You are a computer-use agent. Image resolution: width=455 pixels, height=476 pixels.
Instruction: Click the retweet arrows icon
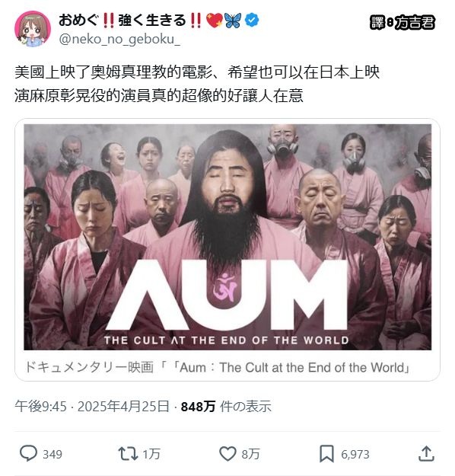coord(128,454)
